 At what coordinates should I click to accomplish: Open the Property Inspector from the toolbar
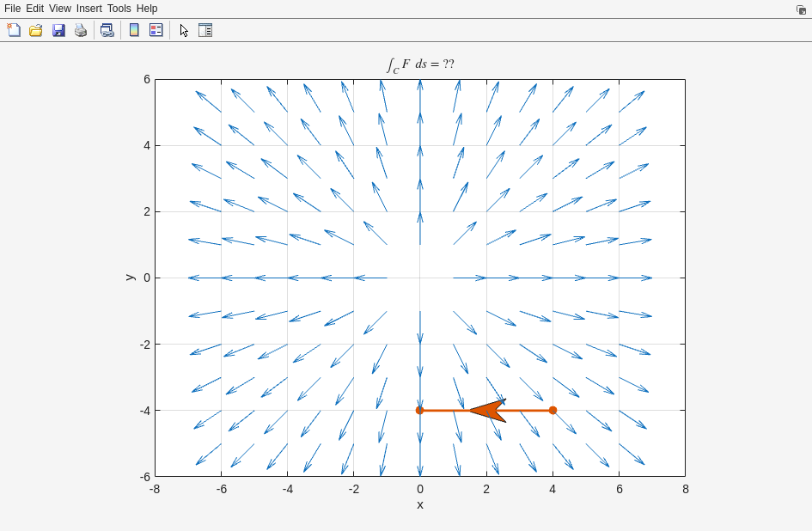pos(205,30)
